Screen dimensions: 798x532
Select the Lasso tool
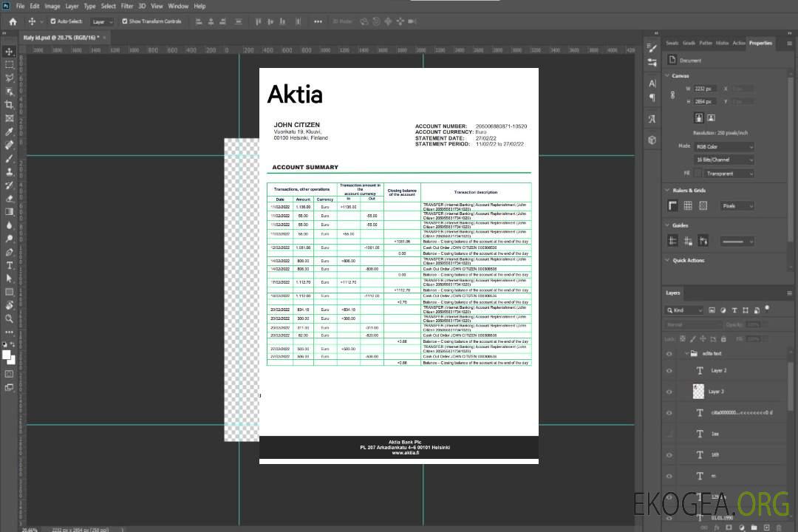9,78
